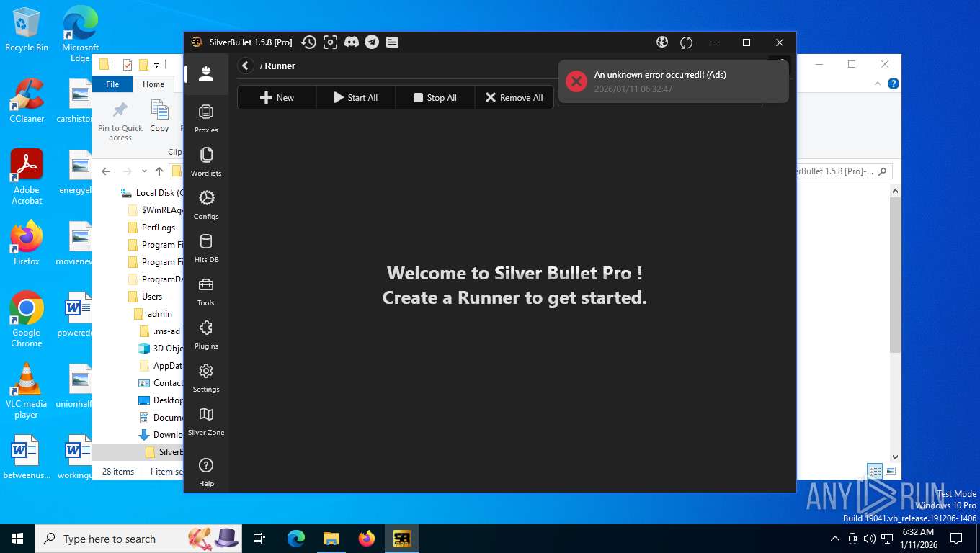Open the Tools section

206,292
